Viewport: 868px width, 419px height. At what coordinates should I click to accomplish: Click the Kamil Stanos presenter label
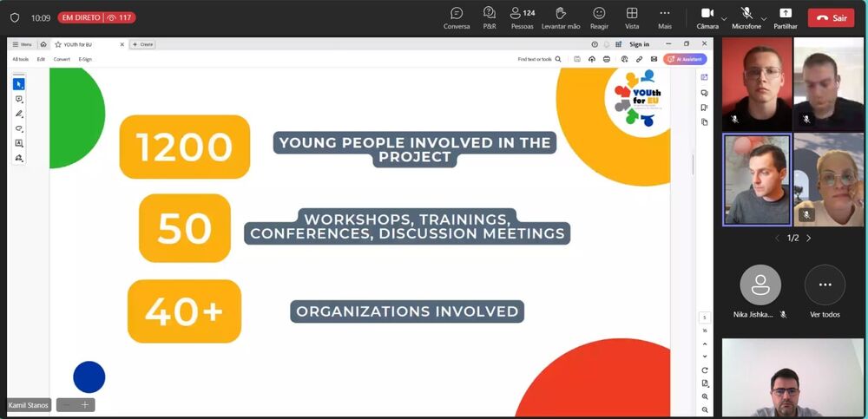coord(29,405)
